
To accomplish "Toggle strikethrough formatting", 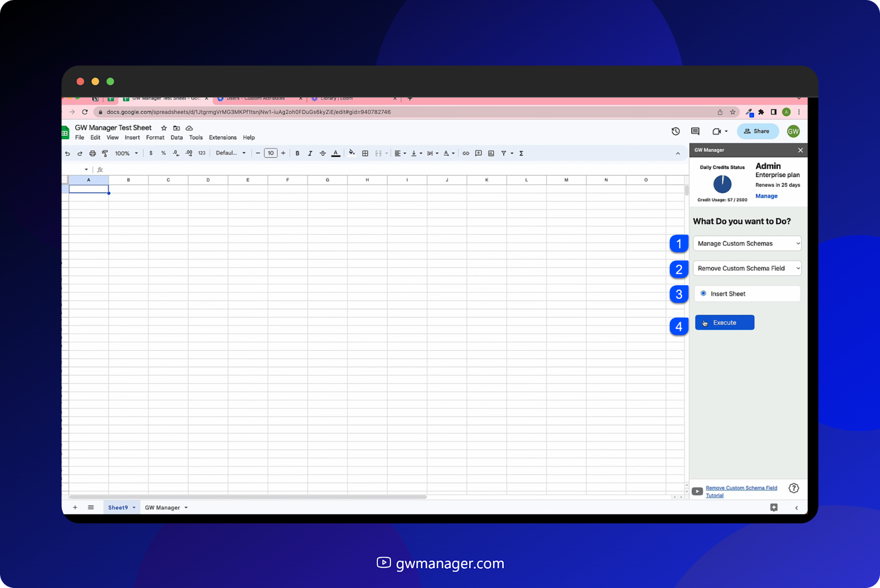I will 323,153.
